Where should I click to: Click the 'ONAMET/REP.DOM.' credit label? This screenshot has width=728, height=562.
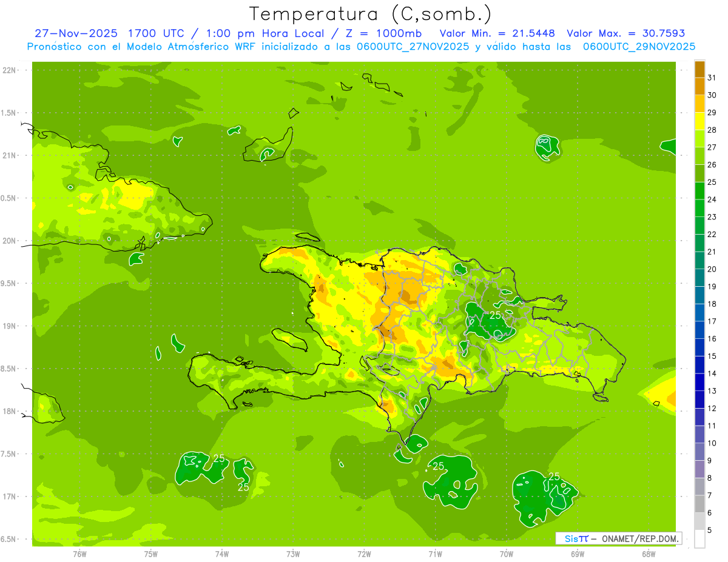coord(640,538)
